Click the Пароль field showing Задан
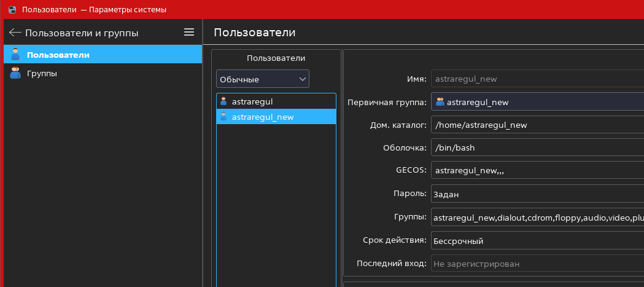This screenshot has height=287, width=644. (537, 194)
